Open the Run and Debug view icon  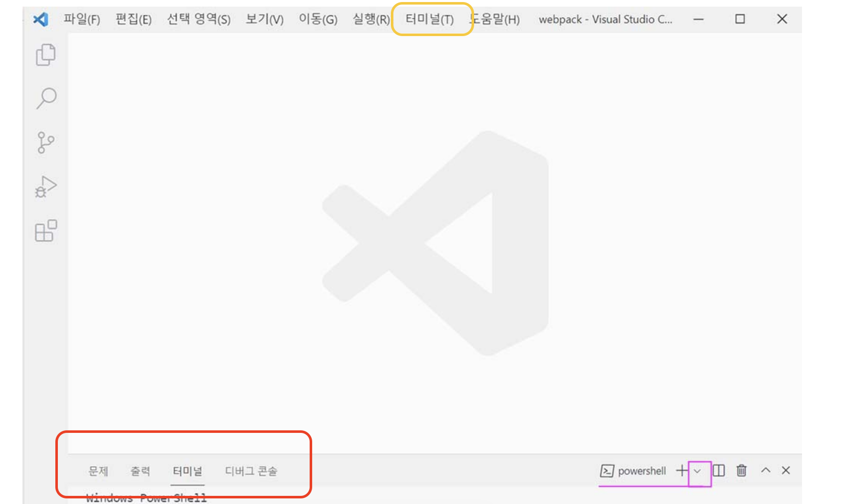coord(46,186)
